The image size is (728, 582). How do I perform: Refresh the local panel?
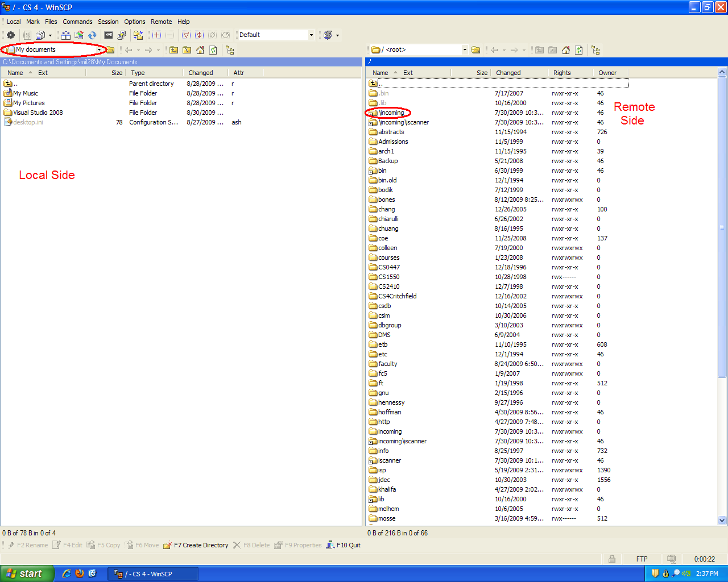213,50
